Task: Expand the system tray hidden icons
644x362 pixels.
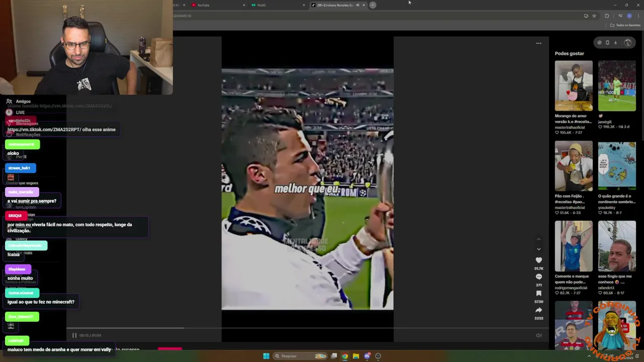Action: pyautogui.click(x=589, y=356)
